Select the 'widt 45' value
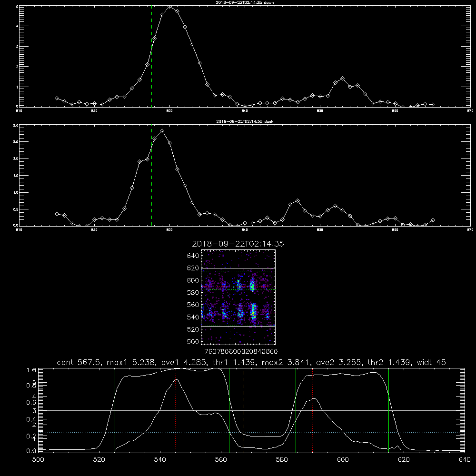Screen dimensions: 476x476 point(431,362)
